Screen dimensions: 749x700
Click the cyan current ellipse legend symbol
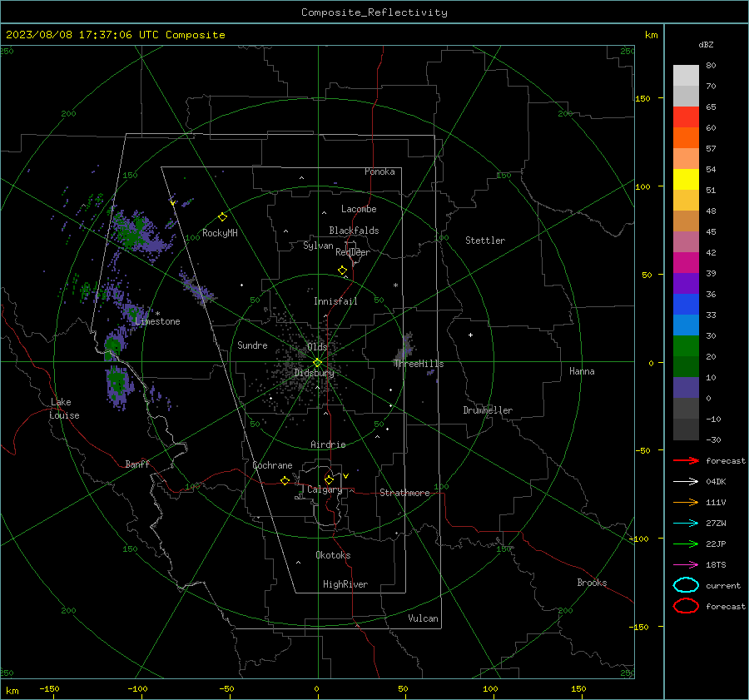coord(686,585)
